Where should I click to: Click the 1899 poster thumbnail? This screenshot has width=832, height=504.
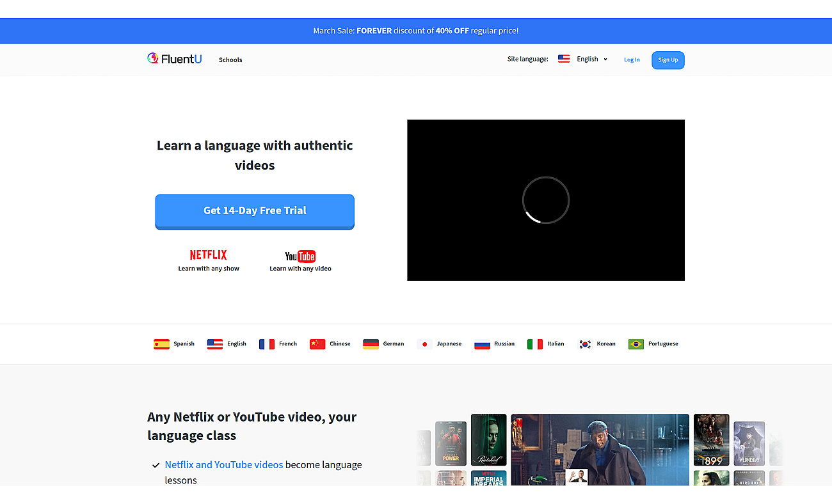click(x=711, y=440)
